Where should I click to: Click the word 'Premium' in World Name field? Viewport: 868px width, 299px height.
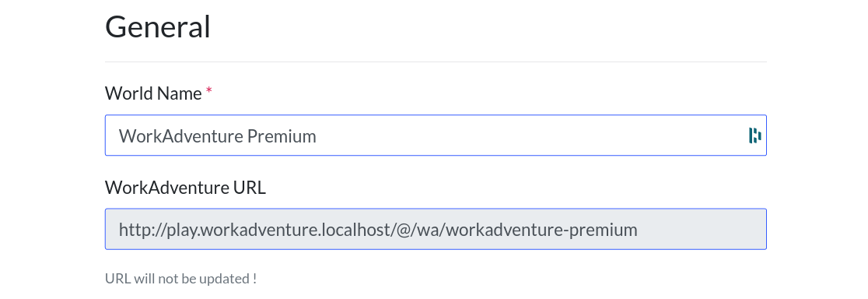[x=282, y=135]
